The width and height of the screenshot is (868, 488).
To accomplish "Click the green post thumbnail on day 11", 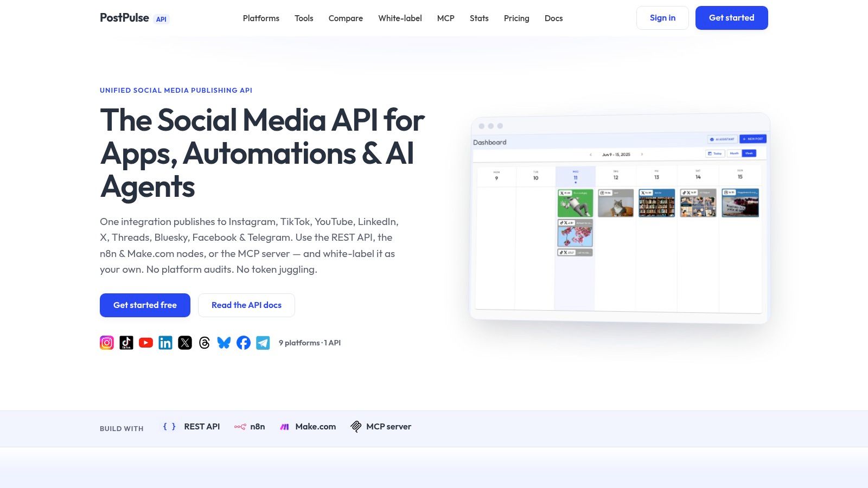I will [575, 203].
